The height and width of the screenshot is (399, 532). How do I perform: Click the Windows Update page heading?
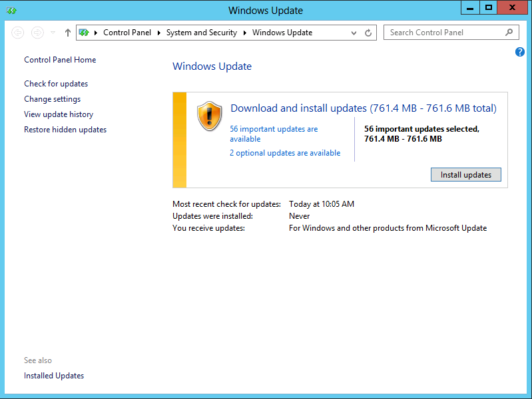pos(212,66)
